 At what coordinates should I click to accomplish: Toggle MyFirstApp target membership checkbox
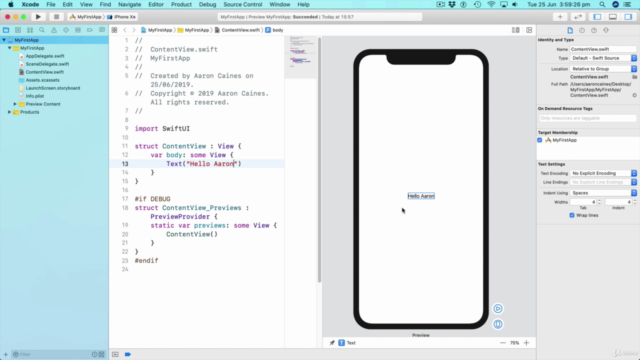pyautogui.click(x=540, y=140)
